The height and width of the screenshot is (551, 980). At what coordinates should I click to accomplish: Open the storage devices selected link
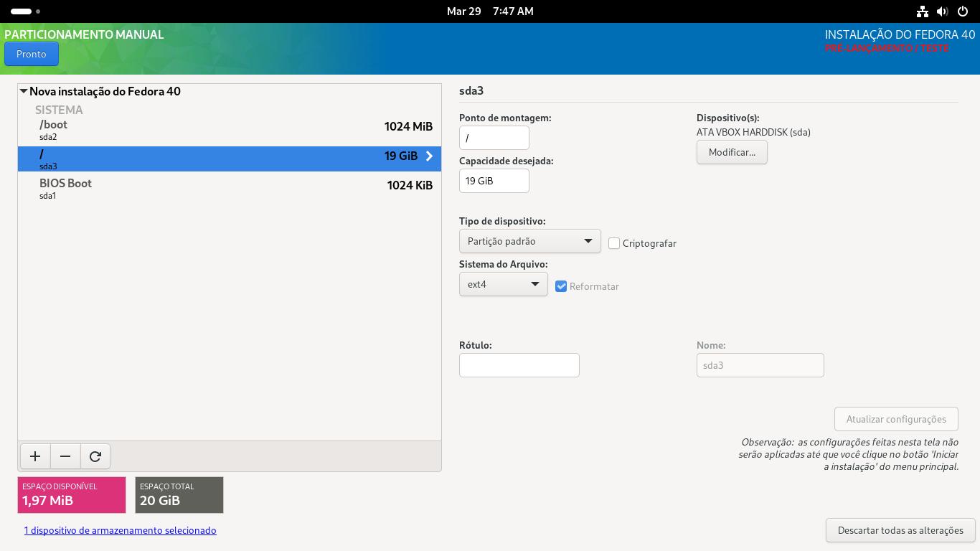click(120, 530)
